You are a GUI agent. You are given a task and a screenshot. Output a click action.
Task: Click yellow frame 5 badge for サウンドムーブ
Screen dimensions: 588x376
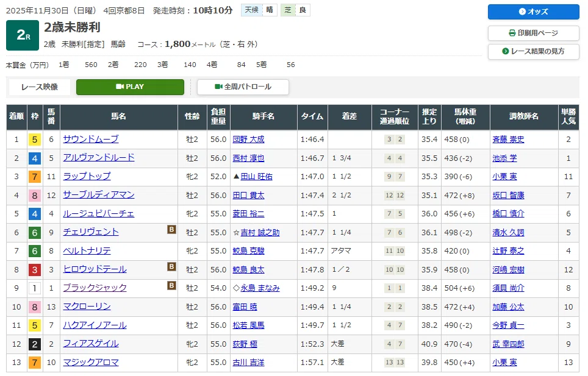click(x=35, y=140)
